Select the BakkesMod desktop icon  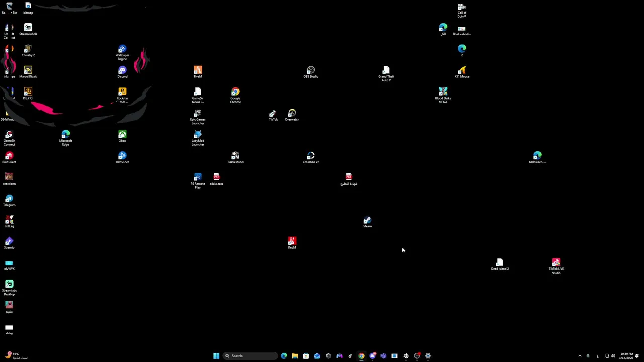235,157
